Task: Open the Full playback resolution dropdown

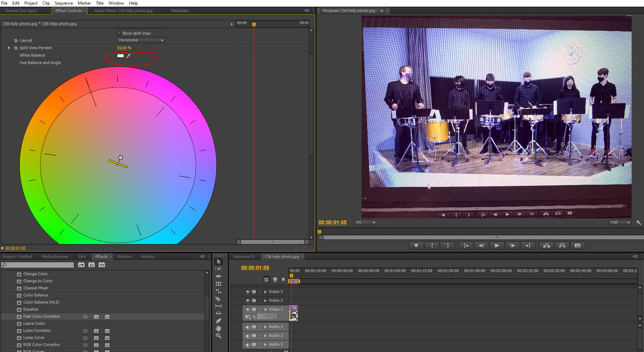Action: (x=620, y=223)
